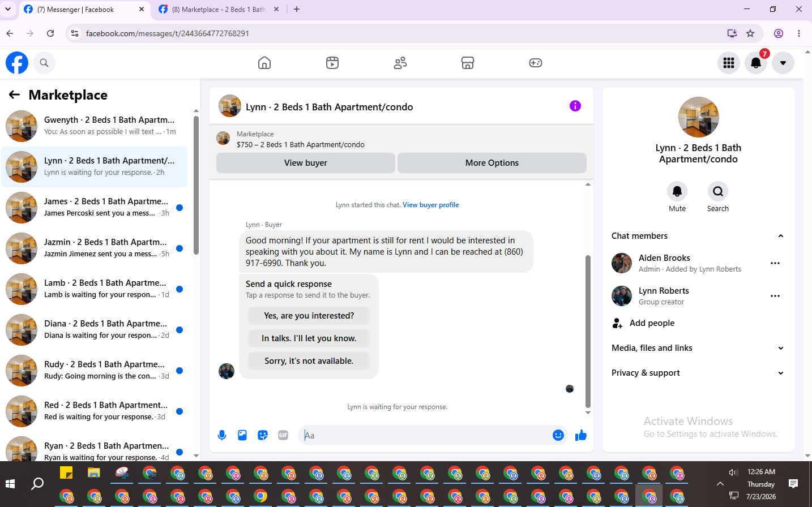Open the emoji picker smiley
Viewport: 812px width, 507px height.
click(558, 435)
